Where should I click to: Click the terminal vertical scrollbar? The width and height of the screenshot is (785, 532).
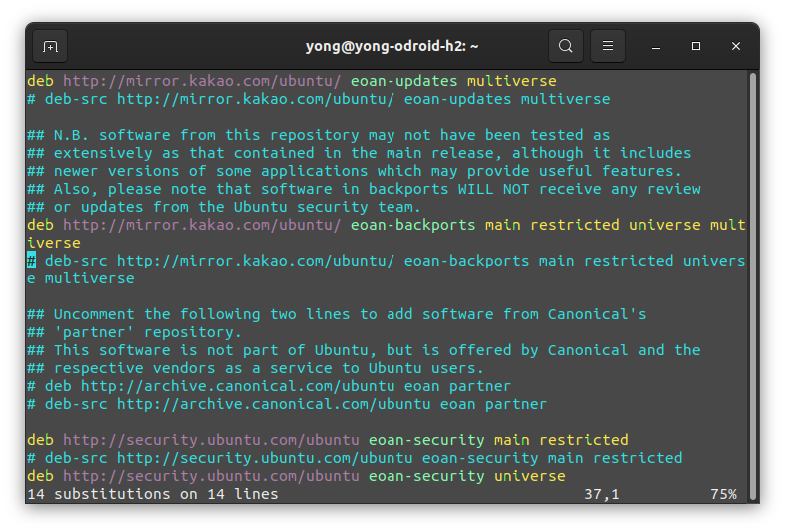coord(752,286)
